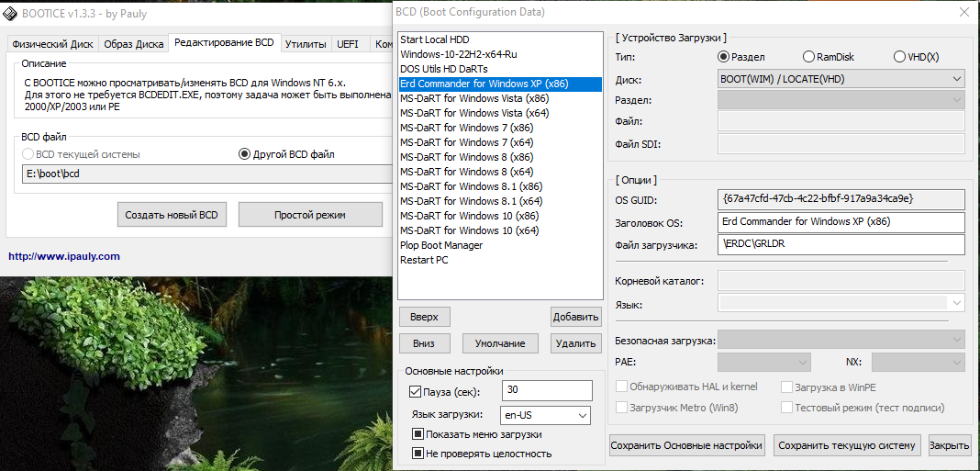Click the Добавить button
Image resolution: width=980 pixels, height=471 pixels.
click(x=575, y=317)
